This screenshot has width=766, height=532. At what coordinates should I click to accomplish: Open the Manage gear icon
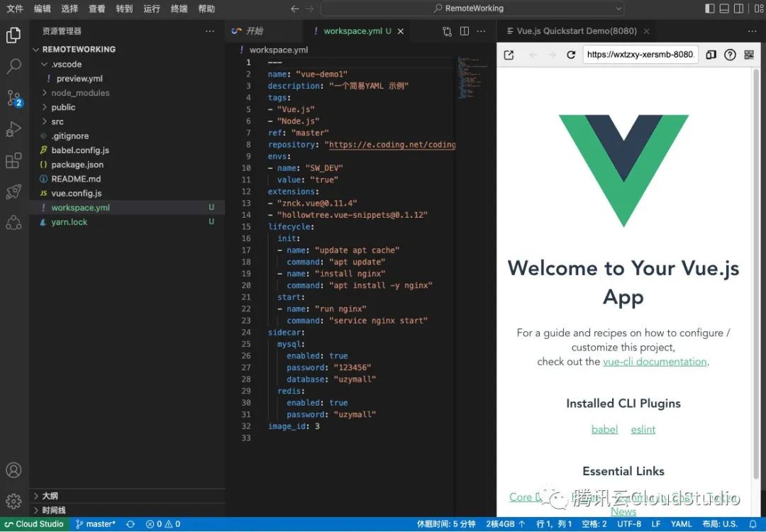[13, 501]
